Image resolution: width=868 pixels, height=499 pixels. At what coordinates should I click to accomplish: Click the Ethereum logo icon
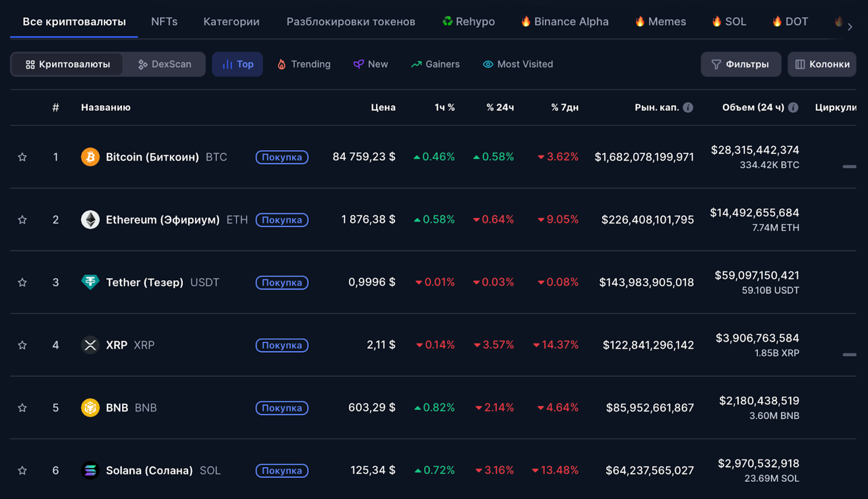pyautogui.click(x=90, y=220)
